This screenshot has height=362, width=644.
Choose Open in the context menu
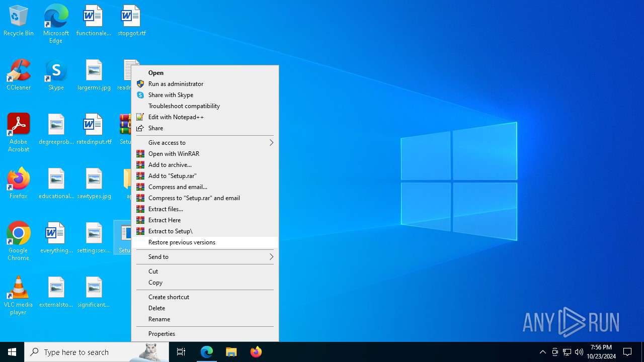pos(205,73)
